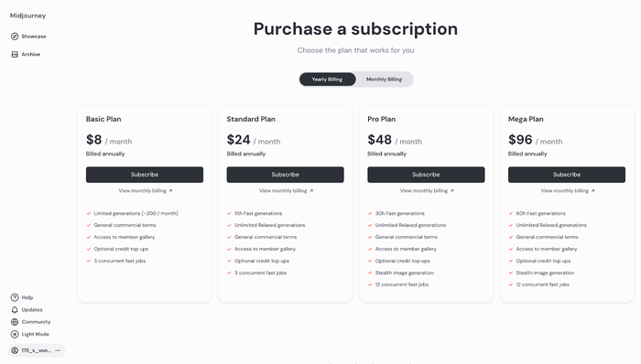This screenshot has height=364, width=641.
Task: Click the Help question mark icon
Action: 15,297
